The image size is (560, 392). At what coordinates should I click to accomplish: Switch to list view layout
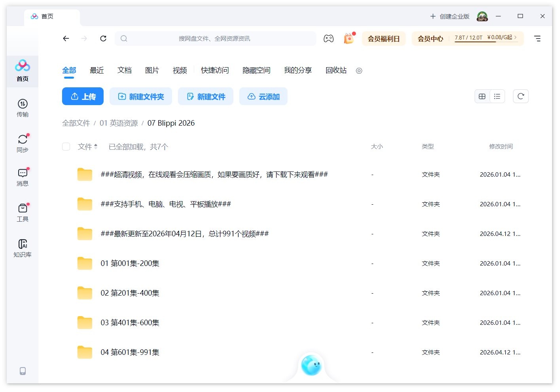tap(497, 96)
